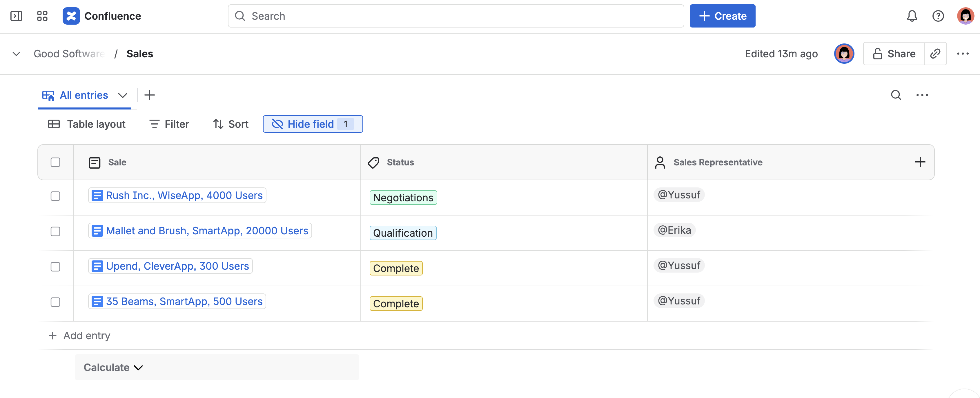980x398 pixels.
Task: Add new column with plus icon
Action: [x=920, y=162]
